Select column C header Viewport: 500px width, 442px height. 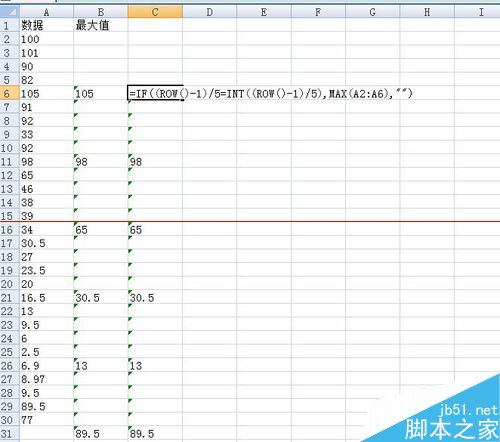(155, 12)
